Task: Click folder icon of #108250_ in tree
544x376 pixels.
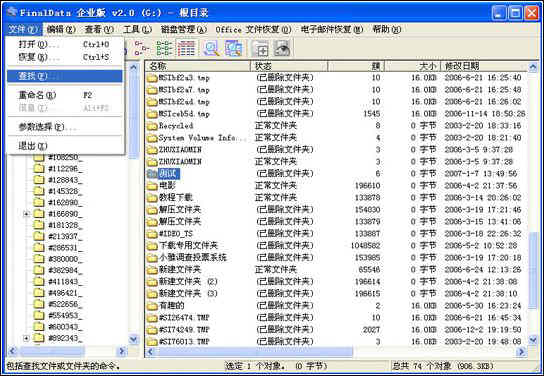Action: tap(39, 158)
